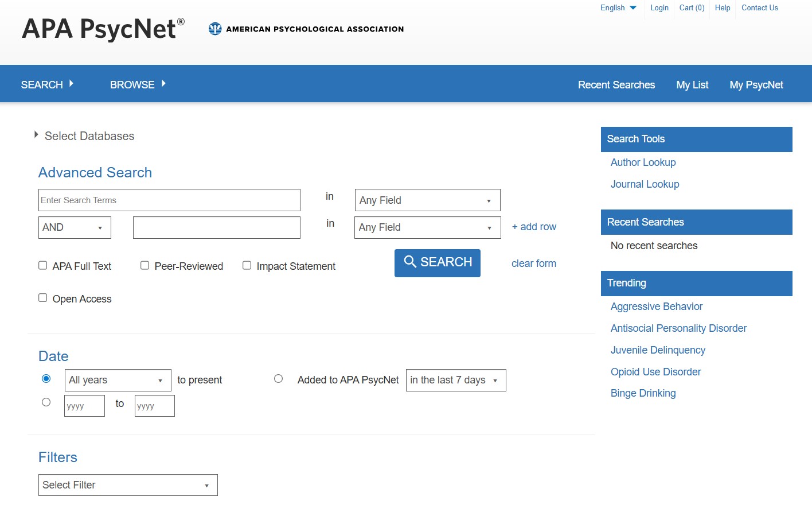Open the English language dropdown
Image resolution: width=812 pixels, height=512 pixels.
coord(618,7)
